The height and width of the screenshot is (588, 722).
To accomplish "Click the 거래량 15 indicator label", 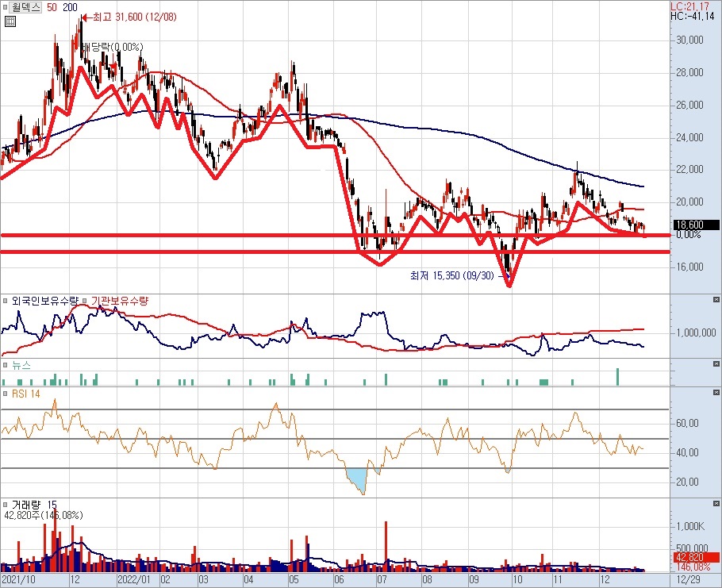I will point(34,505).
